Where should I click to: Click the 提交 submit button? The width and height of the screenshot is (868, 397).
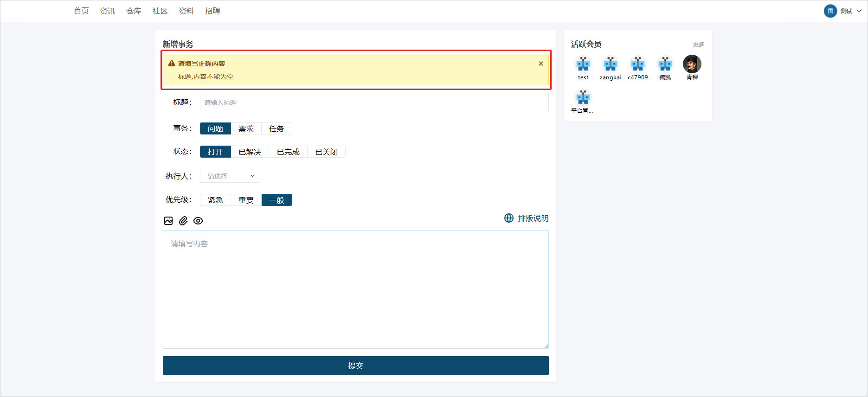point(355,365)
